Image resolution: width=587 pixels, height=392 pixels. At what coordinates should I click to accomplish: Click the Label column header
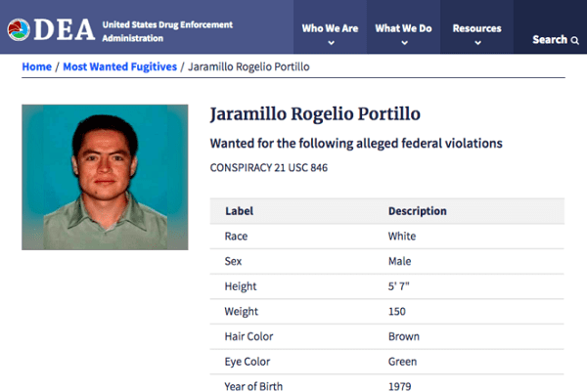coord(239,211)
